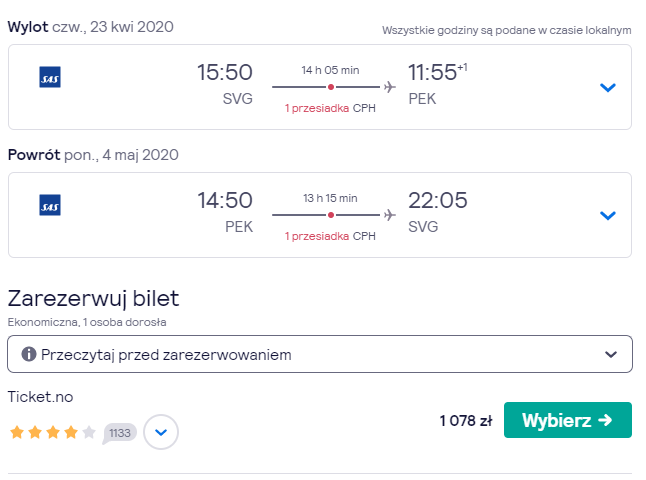646x480 pixels.
Task: Click the airplane icon on return route
Action: [389, 215]
